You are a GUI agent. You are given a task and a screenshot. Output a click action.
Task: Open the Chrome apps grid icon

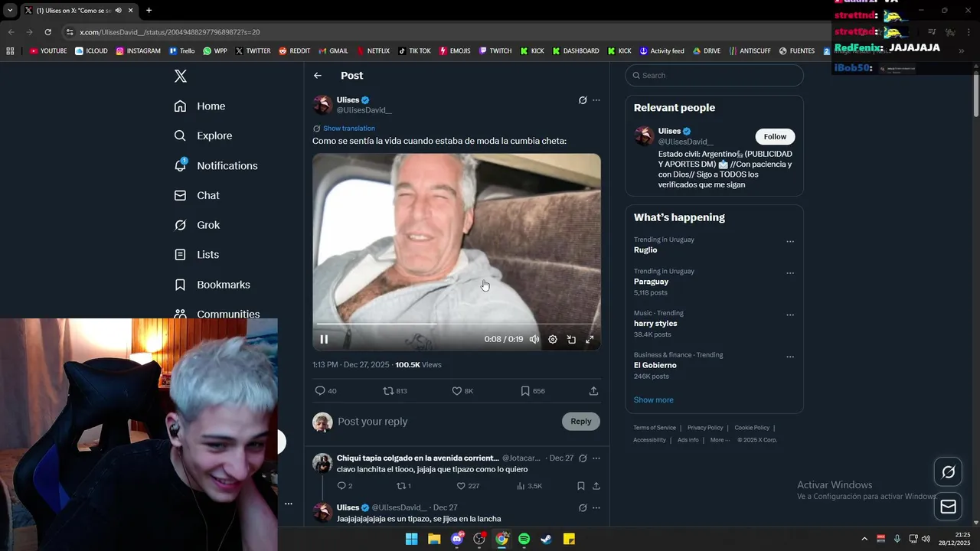pos(10,51)
